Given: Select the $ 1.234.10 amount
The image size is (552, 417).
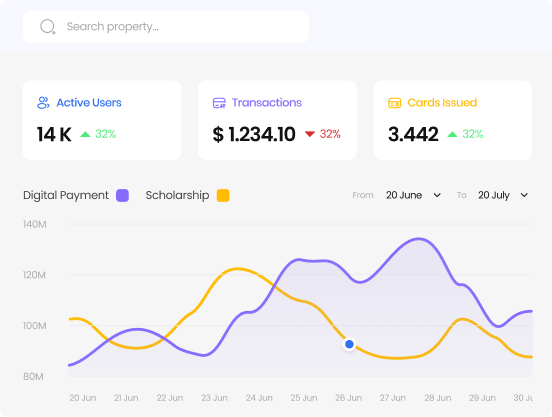Looking at the screenshot, I should pos(254,134).
